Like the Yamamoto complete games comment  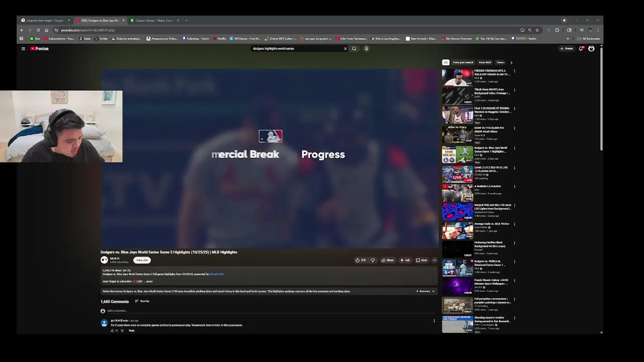coord(112,330)
